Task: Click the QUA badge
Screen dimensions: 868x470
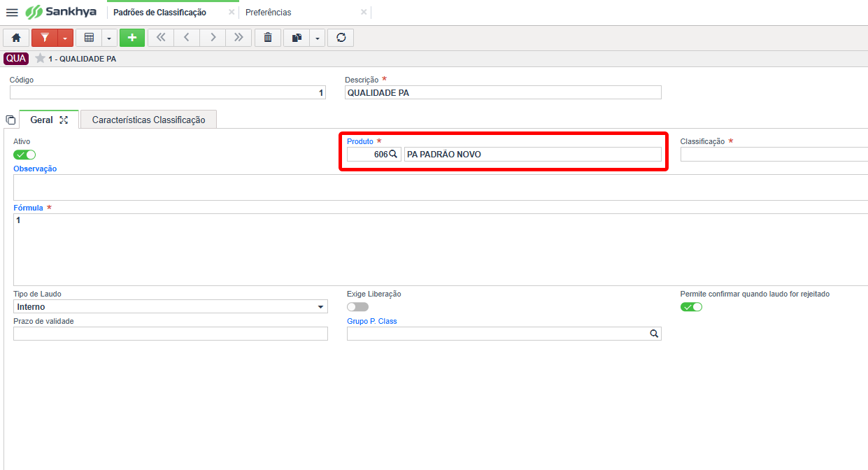Action: pos(16,59)
